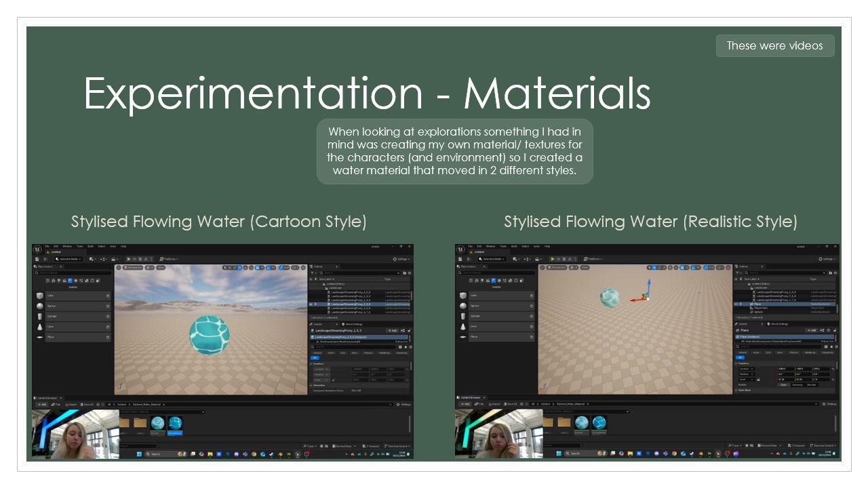Open Selection Mode dropdown in left editor
The image size is (868, 488).
70,259
